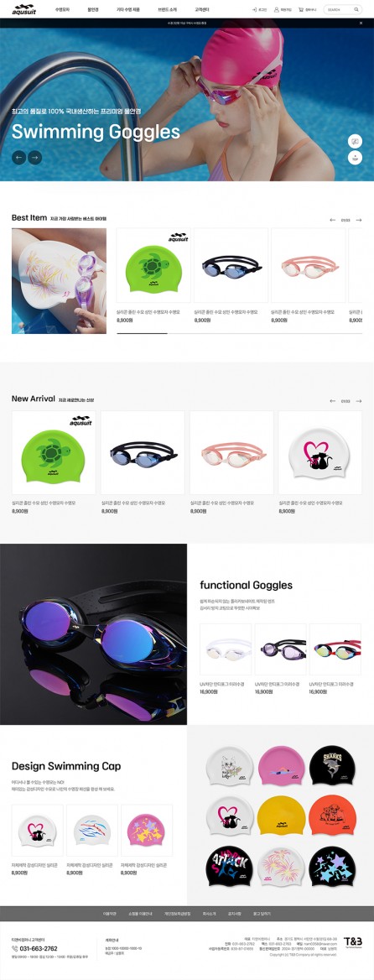Open the 브랜드 소개 menu item

pos(168,10)
